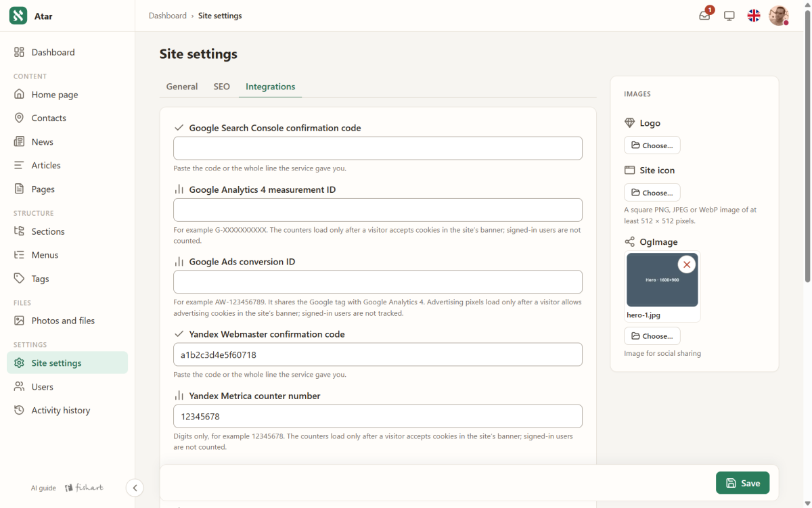Viewport: 812px width, 508px height.
Task: Switch to the General tab
Action: 182,87
